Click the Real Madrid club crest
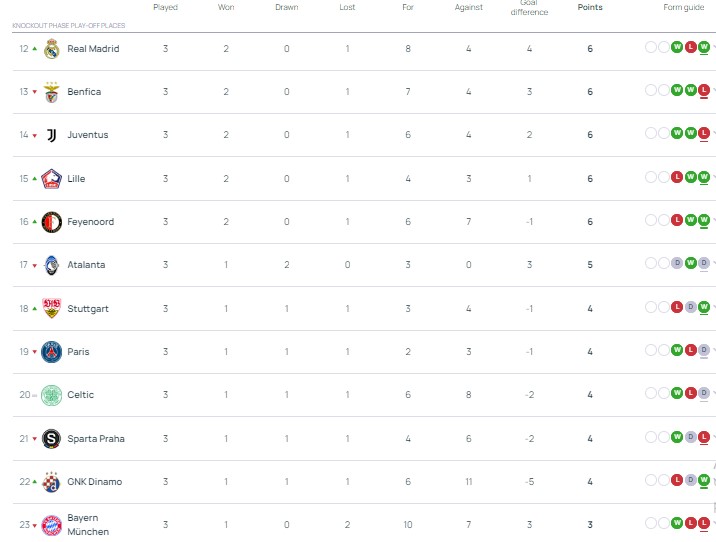The image size is (716, 542). [52, 49]
